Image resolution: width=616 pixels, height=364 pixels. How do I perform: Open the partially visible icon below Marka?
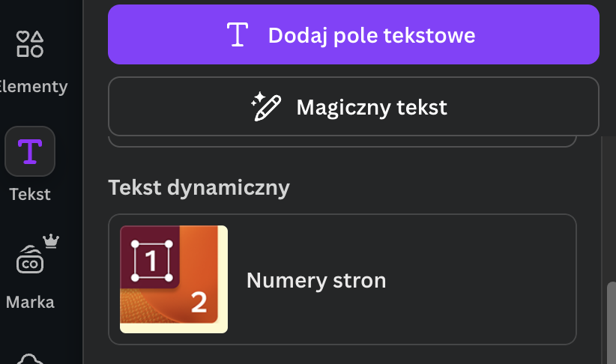30,358
